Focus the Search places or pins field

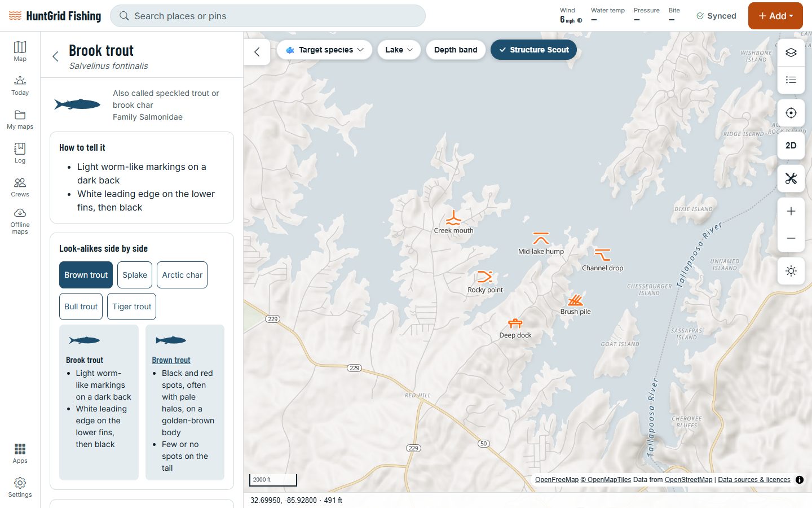click(x=268, y=16)
